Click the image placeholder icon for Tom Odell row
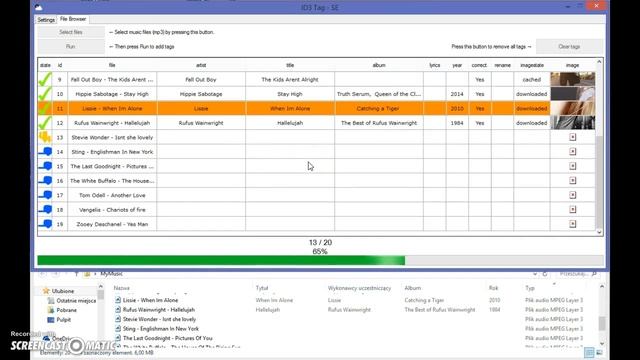Viewport: 640px width, 360px height. (573, 195)
